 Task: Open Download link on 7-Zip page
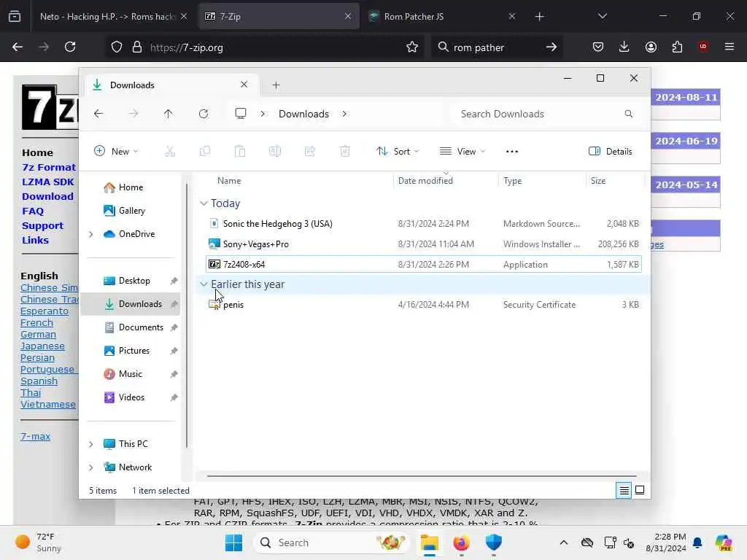click(47, 196)
